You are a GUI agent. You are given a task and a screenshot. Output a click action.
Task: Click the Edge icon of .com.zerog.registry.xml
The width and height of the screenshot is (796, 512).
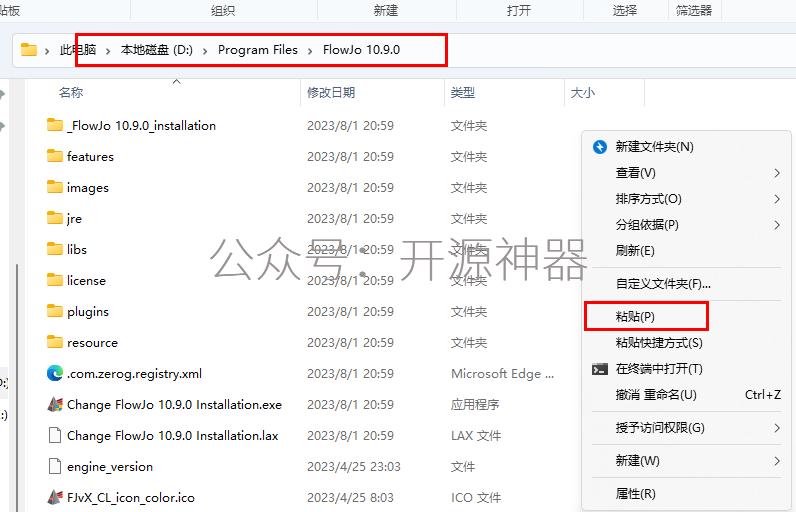point(55,373)
